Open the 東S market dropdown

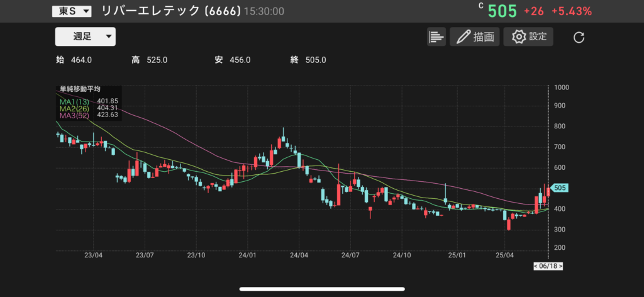pyautogui.click(x=72, y=11)
